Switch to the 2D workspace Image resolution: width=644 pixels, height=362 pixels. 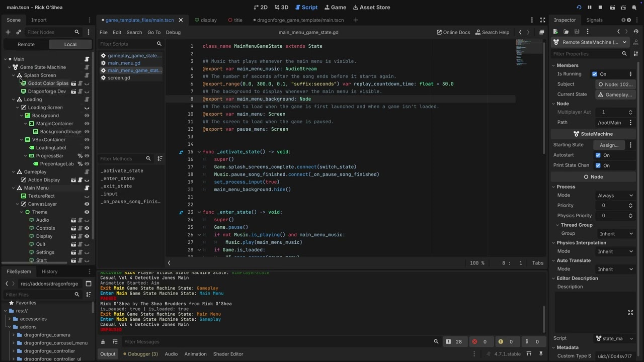[x=261, y=8]
